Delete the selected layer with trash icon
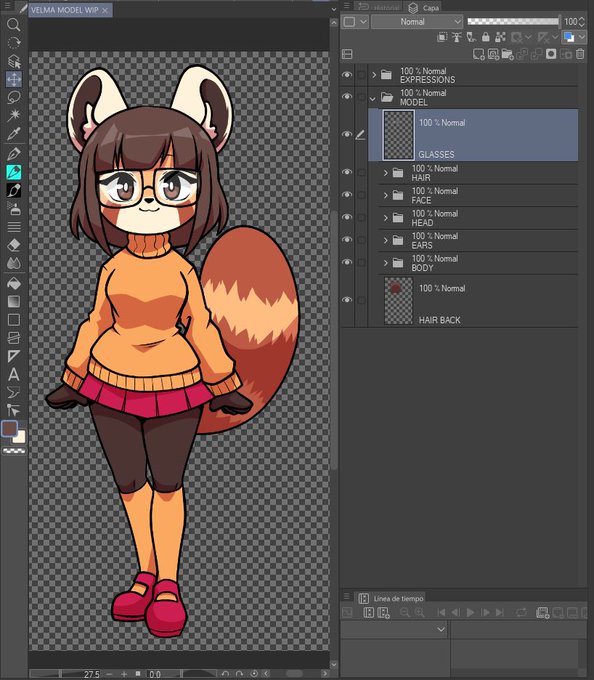 (580, 54)
